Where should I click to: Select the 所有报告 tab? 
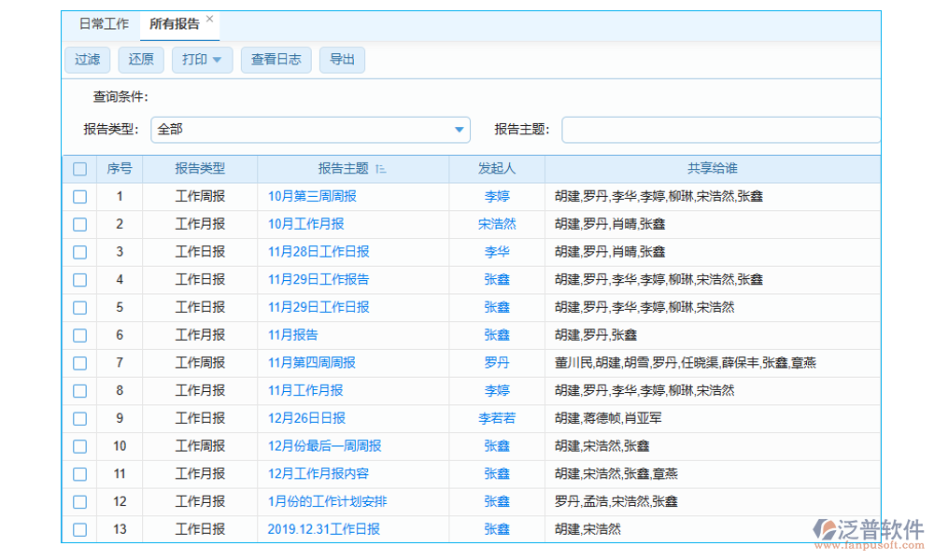(174, 24)
